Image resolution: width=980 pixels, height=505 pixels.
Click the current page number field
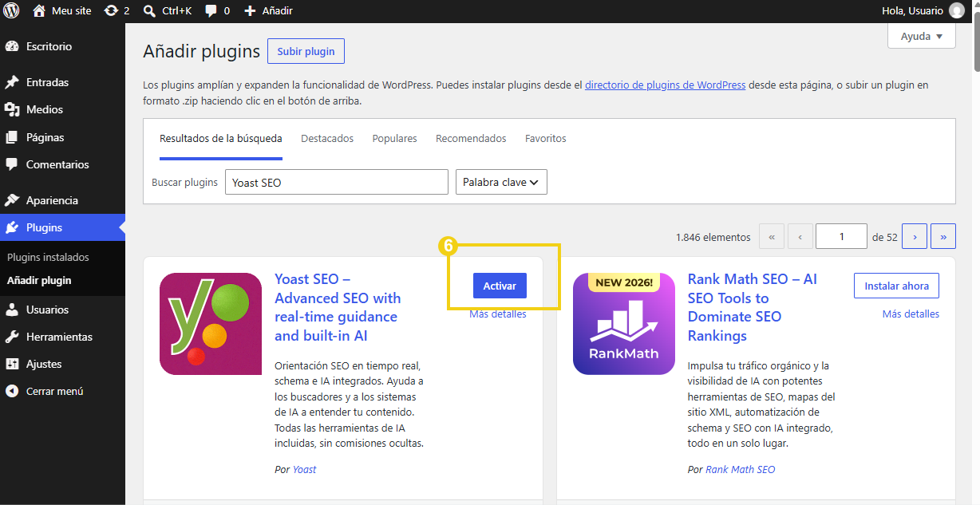842,237
